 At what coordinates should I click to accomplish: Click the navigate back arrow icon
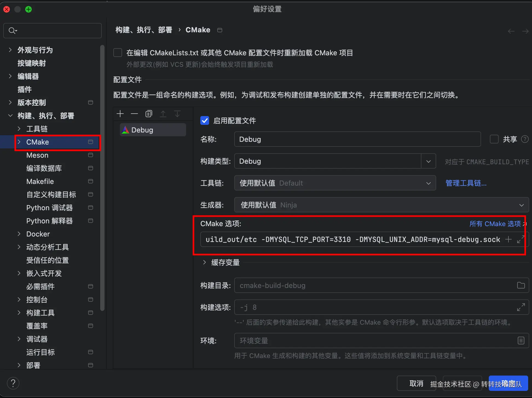point(511,31)
